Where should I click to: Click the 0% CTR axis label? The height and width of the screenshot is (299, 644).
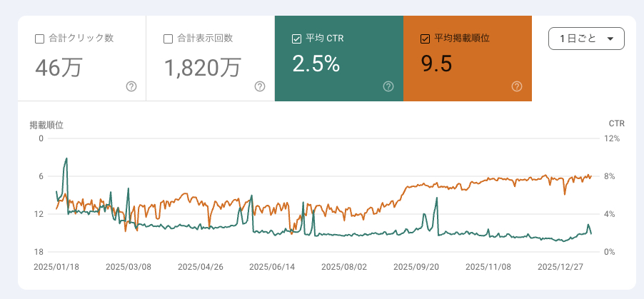click(610, 252)
